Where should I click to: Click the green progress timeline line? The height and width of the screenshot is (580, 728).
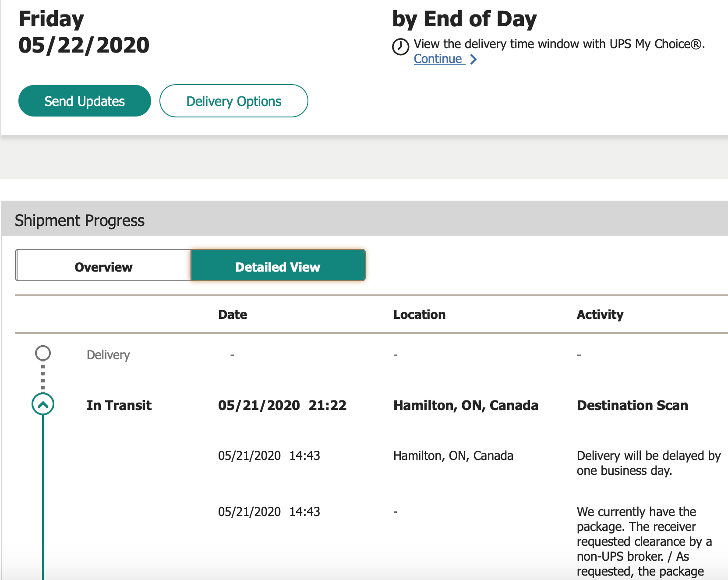pyautogui.click(x=43, y=498)
